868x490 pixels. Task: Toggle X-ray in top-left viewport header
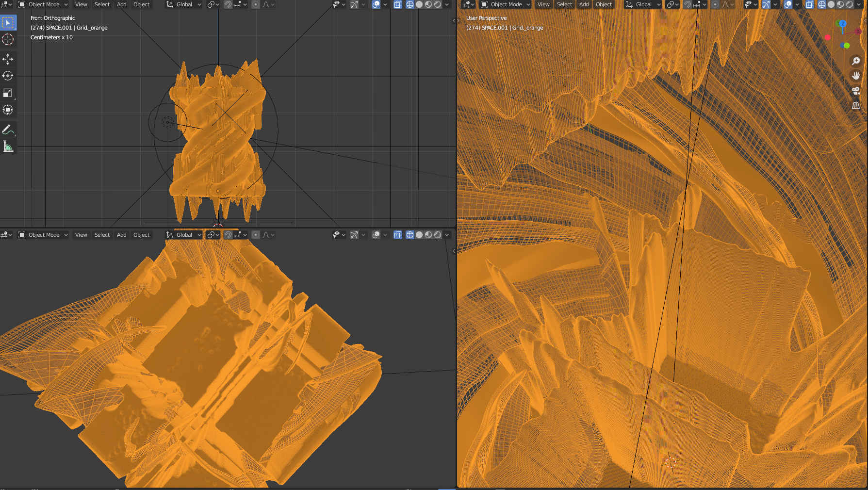point(398,4)
